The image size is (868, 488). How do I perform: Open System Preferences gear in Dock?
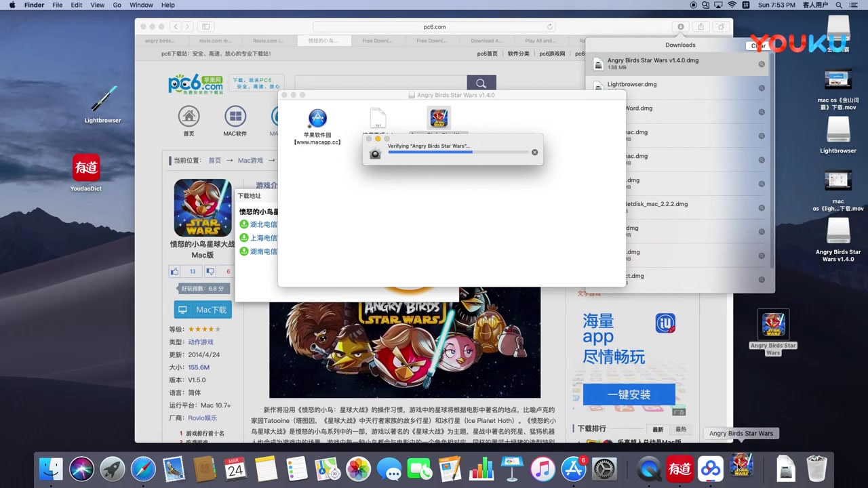[604, 469]
